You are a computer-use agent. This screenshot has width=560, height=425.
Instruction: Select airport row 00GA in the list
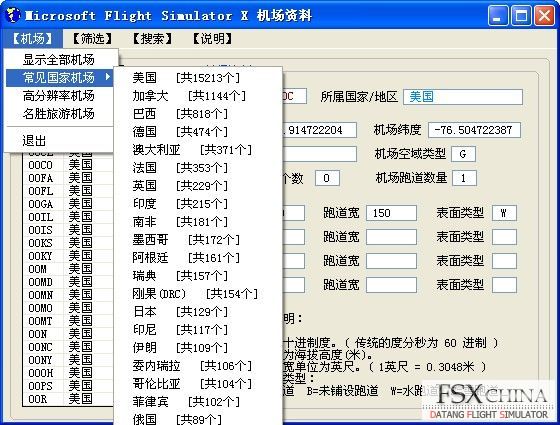pyautogui.click(x=68, y=204)
